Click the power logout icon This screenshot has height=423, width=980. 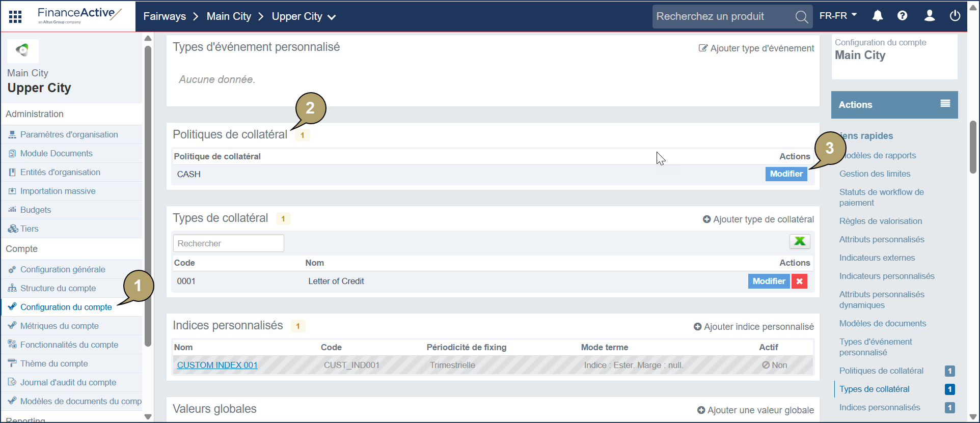[955, 16]
